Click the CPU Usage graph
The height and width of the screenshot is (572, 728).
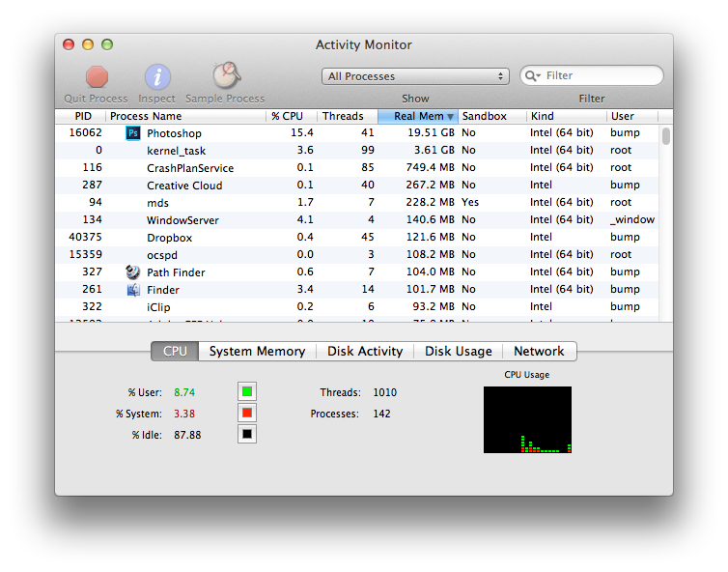click(x=527, y=419)
